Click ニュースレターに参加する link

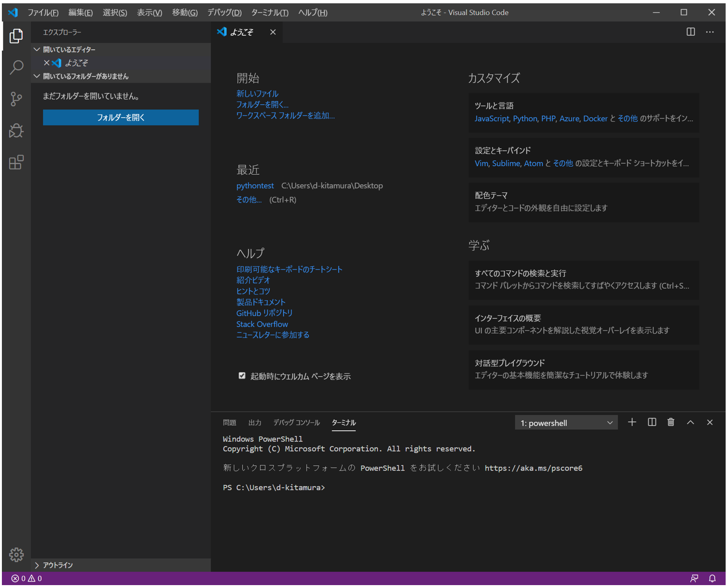click(x=273, y=335)
